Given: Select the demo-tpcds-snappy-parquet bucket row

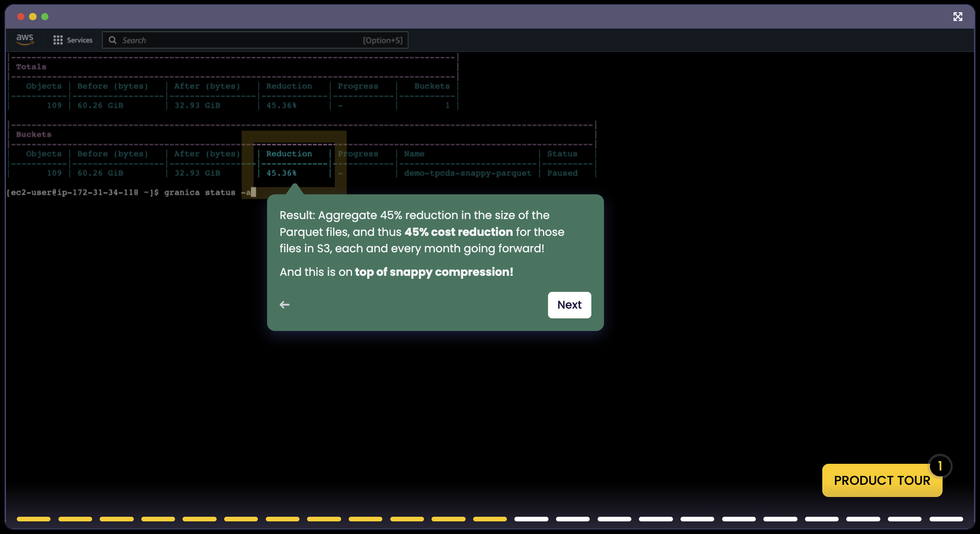Looking at the screenshot, I should point(468,172).
